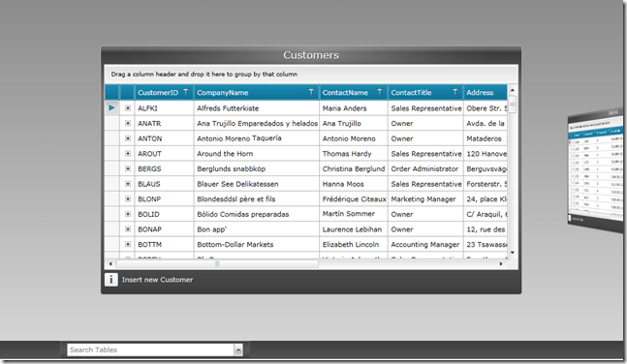Expand the ANTON row details
Image resolution: width=627 pixels, height=364 pixels.
click(x=128, y=138)
